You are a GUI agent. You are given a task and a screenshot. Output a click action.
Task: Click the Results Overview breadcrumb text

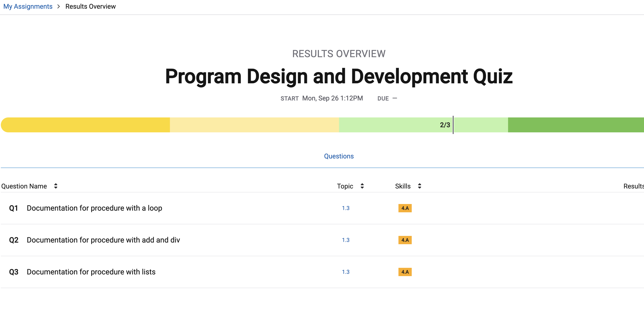(x=91, y=6)
